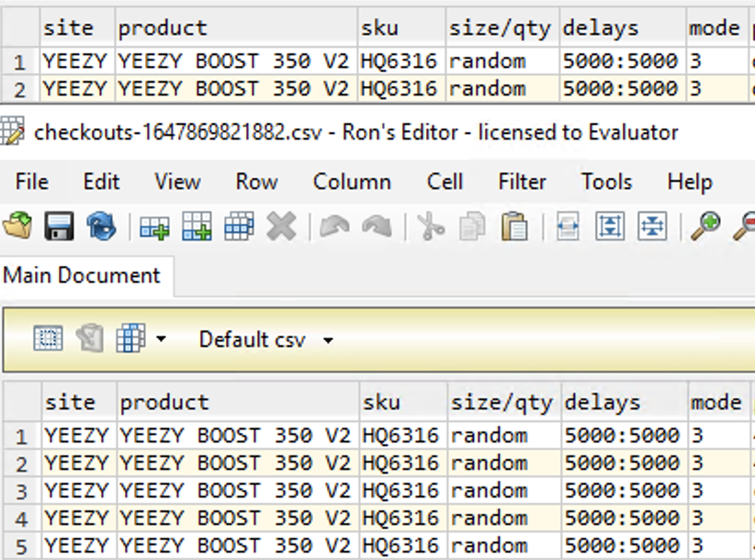
Task: Click YEEZY BOOST 350 V2 in lower row 4
Action: [238, 519]
